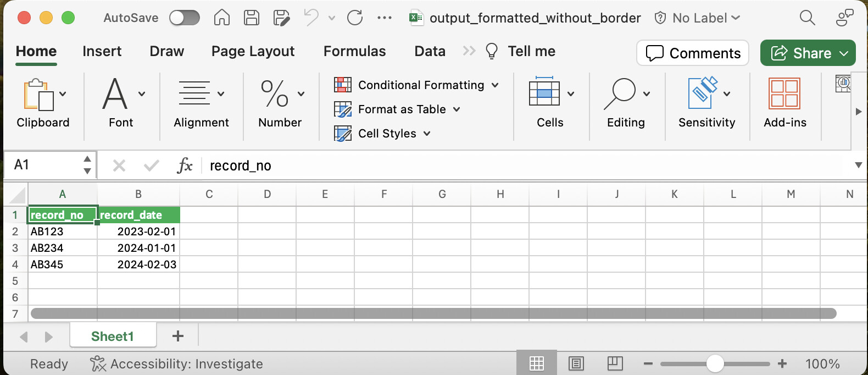Viewport: 868px width, 375px height.
Task: Click the formula bar showing record_no
Action: coord(525,166)
